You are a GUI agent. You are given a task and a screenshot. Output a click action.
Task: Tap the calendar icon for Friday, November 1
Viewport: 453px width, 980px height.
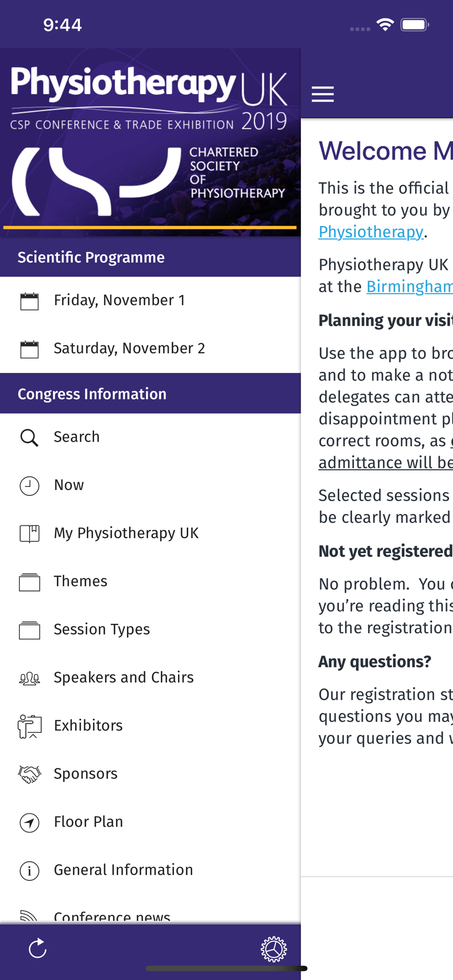pyautogui.click(x=29, y=301)
